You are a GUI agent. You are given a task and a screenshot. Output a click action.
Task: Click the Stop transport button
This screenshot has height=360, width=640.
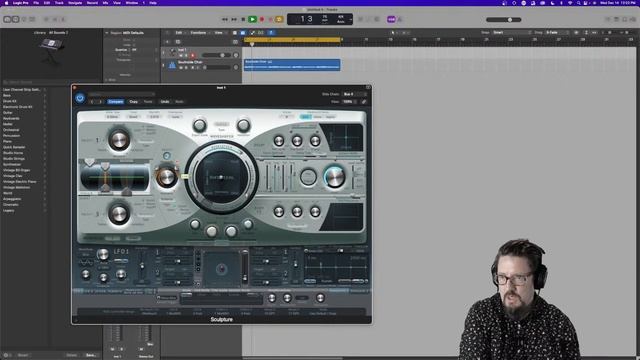[x=243, y=19]
